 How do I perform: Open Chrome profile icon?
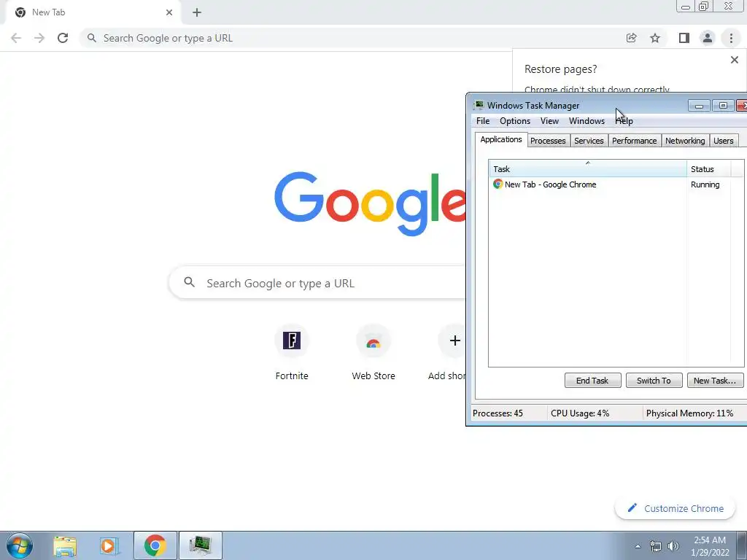point(708,38)
